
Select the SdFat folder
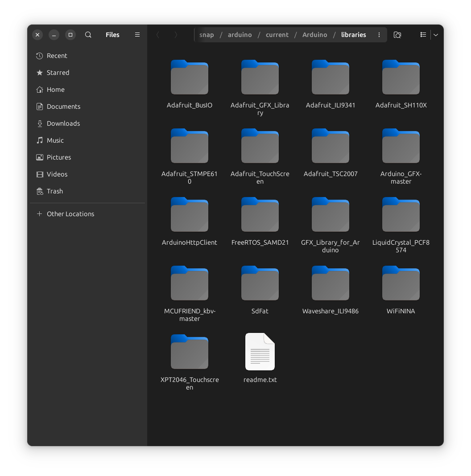[x=260, y=289]
